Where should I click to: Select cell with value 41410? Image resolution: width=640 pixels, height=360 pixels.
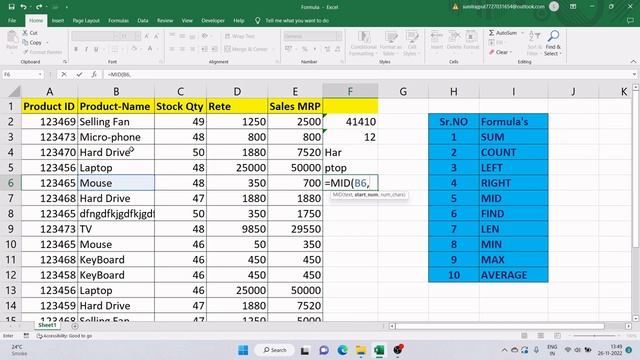pos(350,122)
